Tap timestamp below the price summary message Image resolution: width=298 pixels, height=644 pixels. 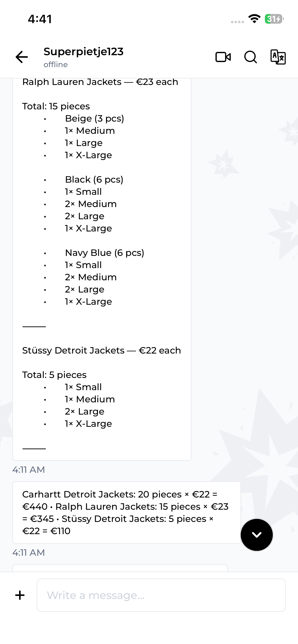click(29, 552)
